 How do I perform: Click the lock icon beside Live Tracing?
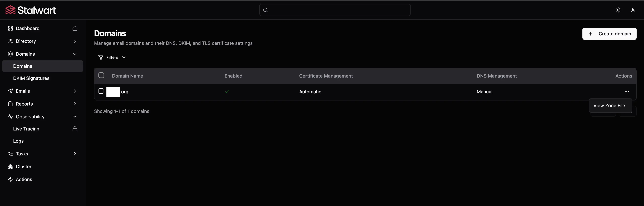coord(75,129)
